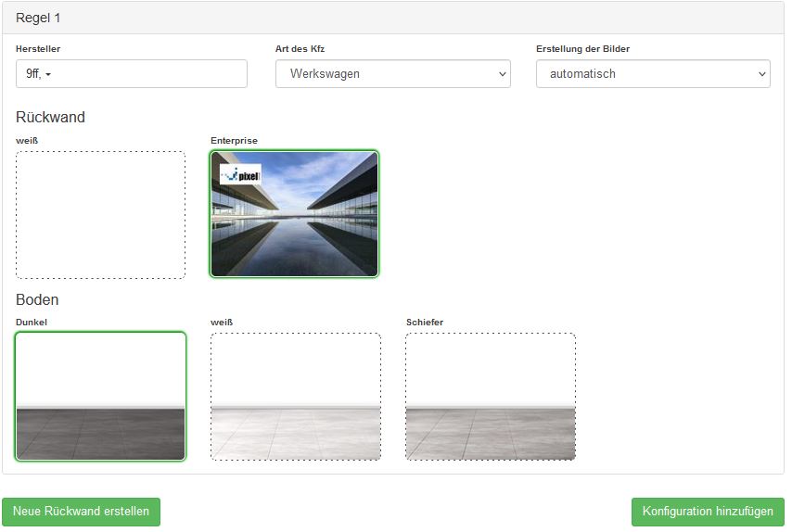Select the weiß Boden thumbnail
Screen dimensions: 792x532
[296, 397]
